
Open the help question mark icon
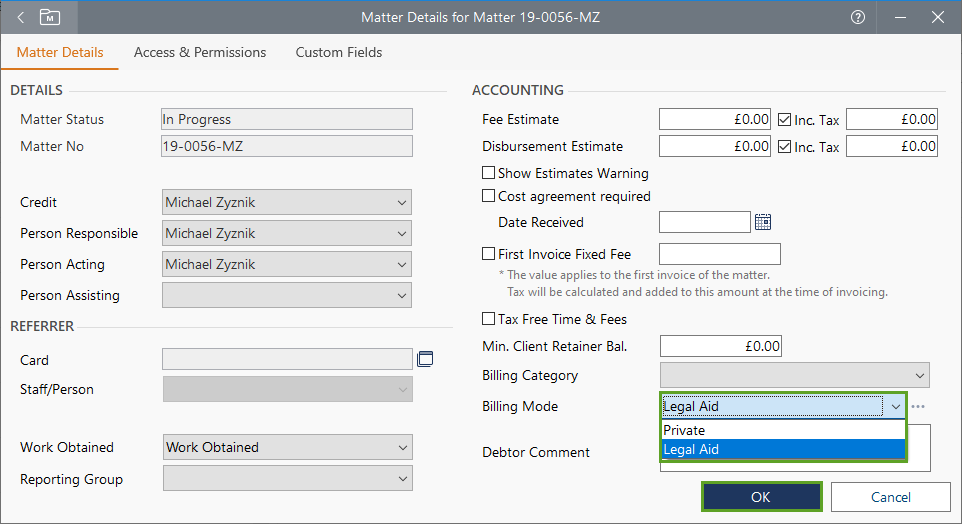[x=857, y=17]
